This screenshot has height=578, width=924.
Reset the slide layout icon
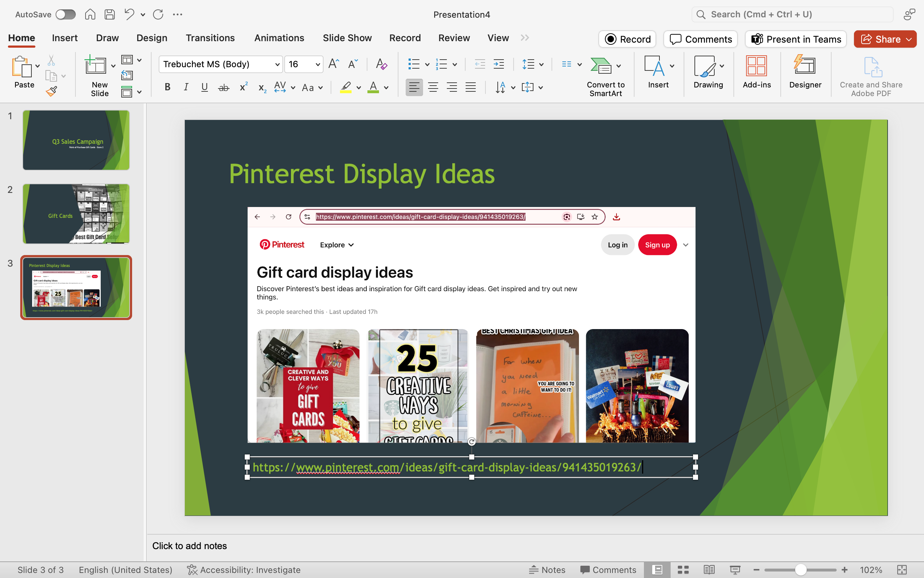click(x=127, y=75)
